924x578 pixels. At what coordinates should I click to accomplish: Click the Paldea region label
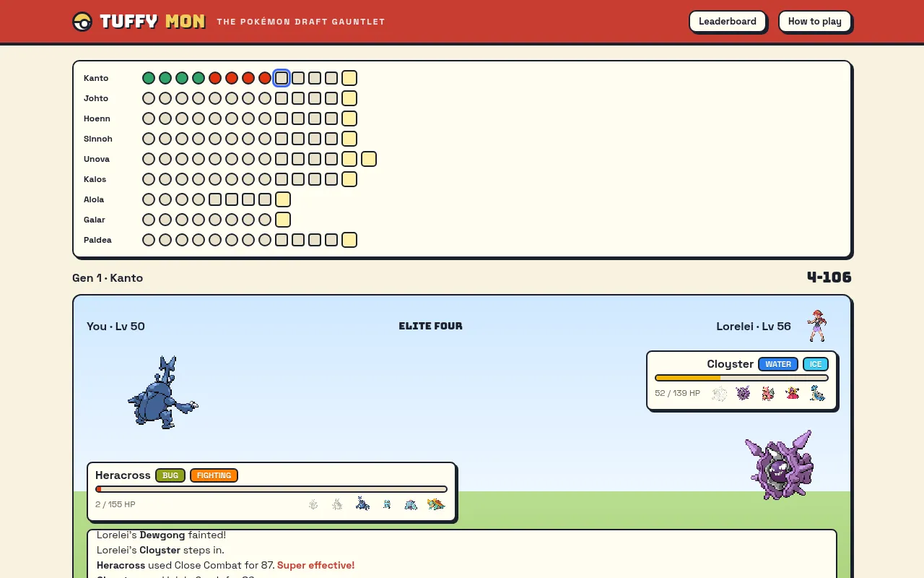point(97,240)
